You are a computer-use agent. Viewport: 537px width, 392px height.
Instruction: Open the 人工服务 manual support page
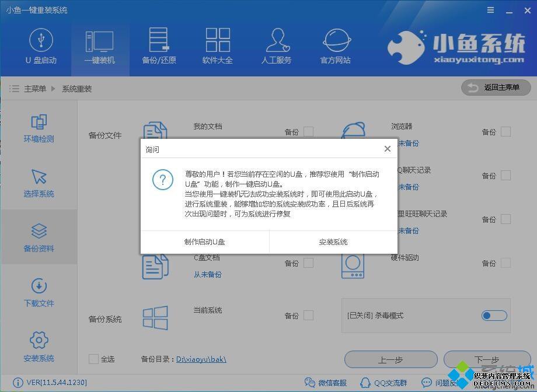tap(276, 47)
